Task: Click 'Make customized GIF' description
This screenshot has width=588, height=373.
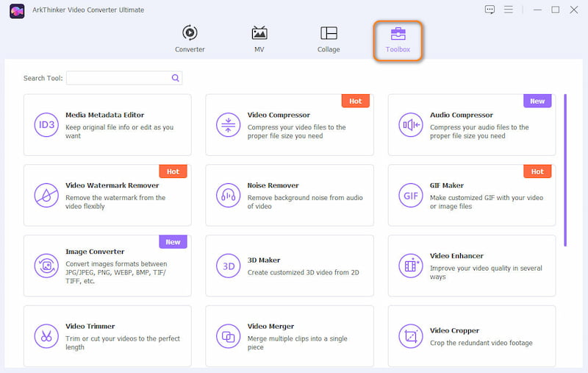Action: (487, 202)
